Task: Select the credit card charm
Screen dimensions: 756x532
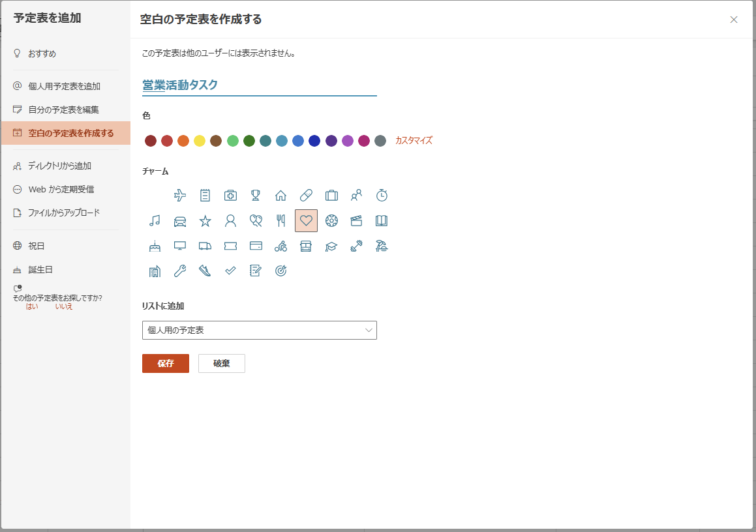Action: tap(256, 246)
